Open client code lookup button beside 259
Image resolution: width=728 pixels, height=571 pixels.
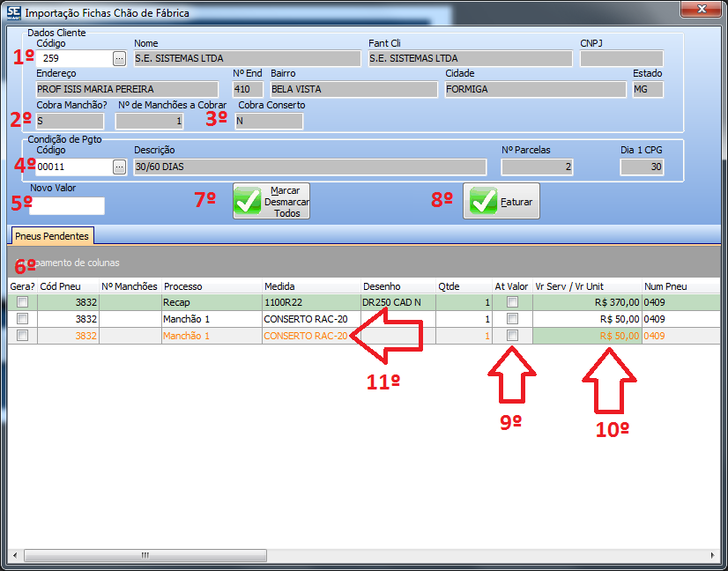point(120,59)
